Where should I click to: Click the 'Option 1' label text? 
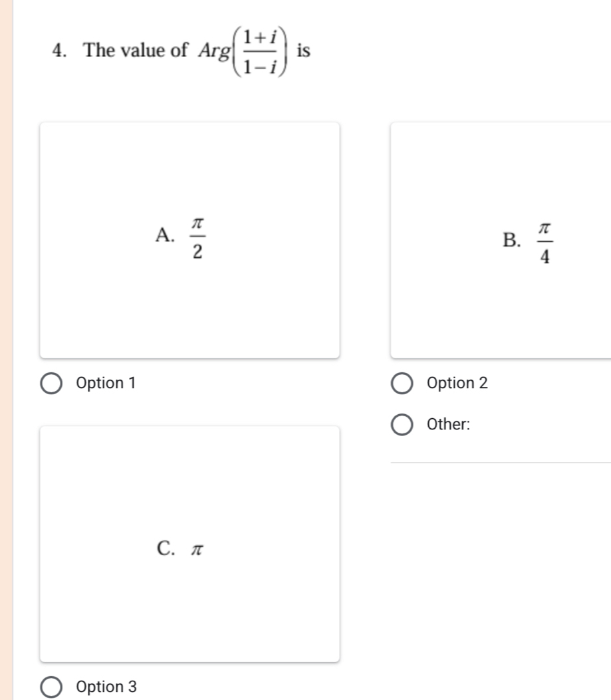tap(106, 384)
